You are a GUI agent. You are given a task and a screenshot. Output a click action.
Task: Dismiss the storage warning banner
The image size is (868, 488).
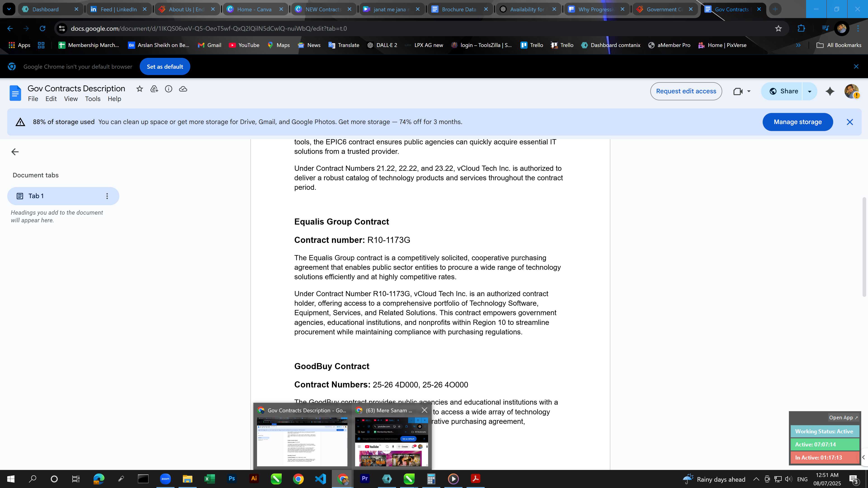pos(850,122)
